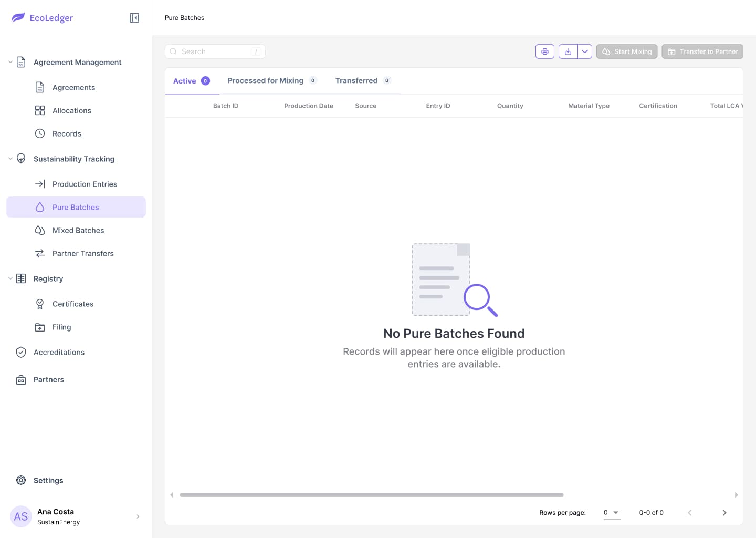Open Allocations grid icon
The image size is (756, 538).
tap(40, 110)
